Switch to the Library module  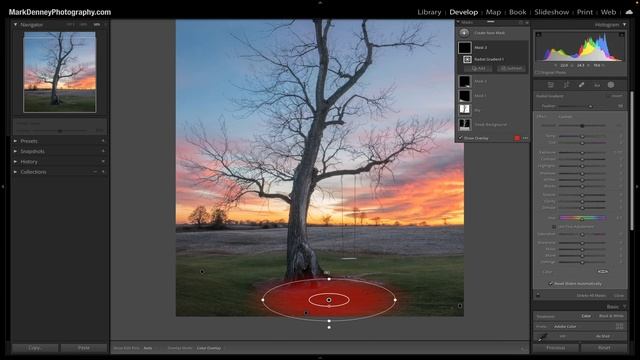(x=429, y=12)
